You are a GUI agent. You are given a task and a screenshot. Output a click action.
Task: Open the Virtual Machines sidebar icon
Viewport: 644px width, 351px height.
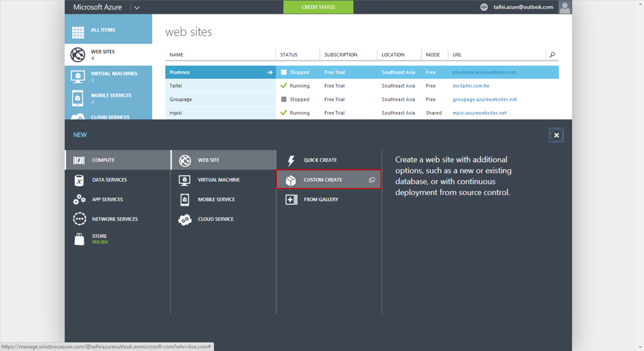[x=77, y=77]
